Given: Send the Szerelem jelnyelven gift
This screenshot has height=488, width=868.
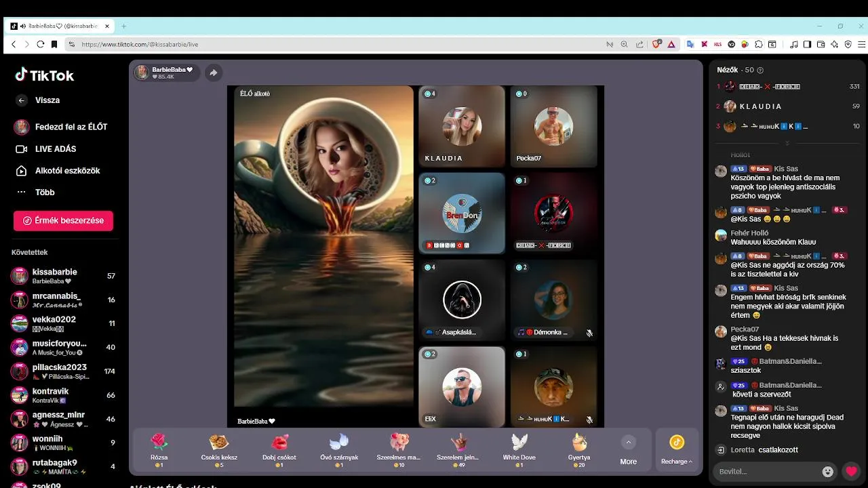Looking at the screenshot, I should [x=459, y=450].
